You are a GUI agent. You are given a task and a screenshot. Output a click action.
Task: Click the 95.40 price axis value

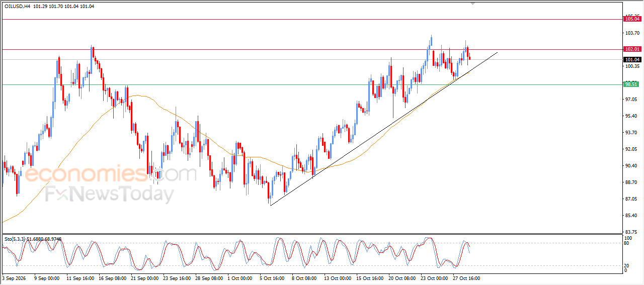(x=631, y=116)
